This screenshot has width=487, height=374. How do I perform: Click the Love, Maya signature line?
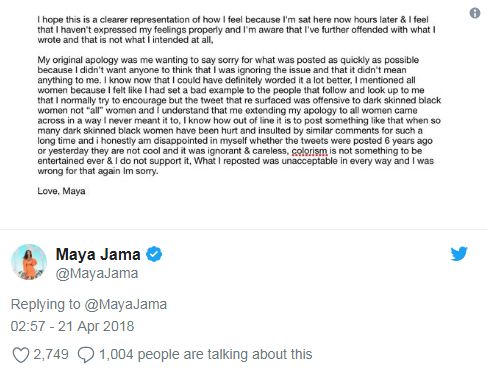61,191
